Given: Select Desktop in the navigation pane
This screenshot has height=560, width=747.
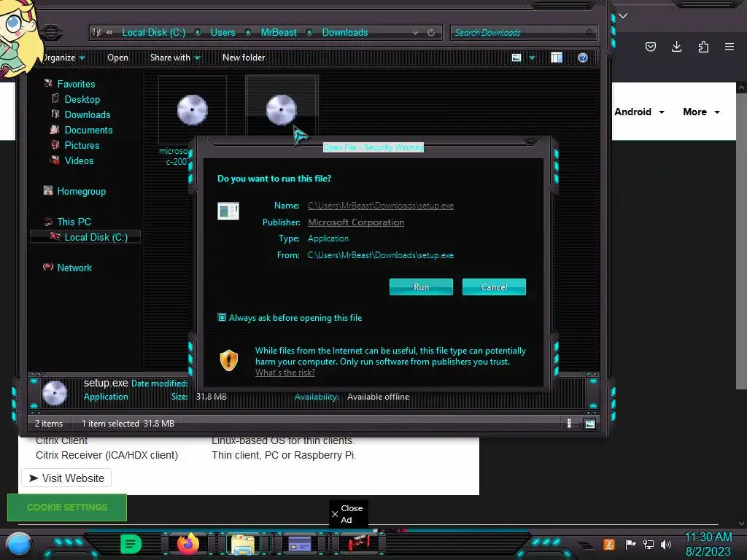Looking at the screenshot, I should point(82,99).
